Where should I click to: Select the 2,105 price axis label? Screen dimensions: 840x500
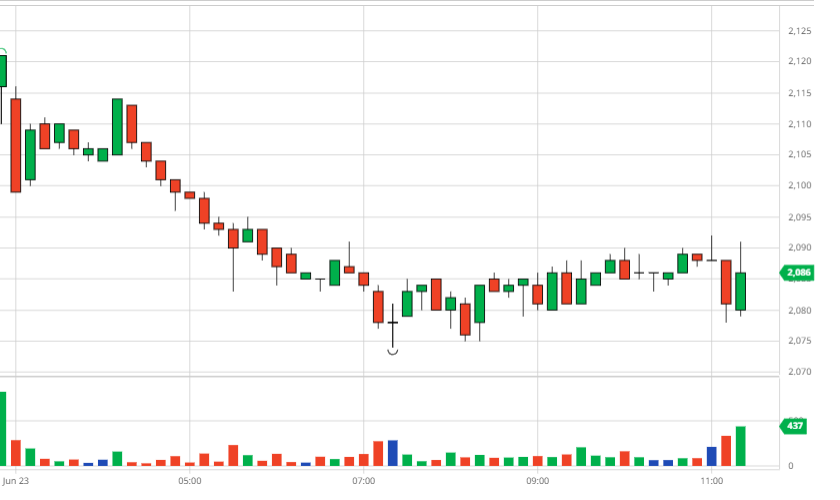[x=800, y=154]
